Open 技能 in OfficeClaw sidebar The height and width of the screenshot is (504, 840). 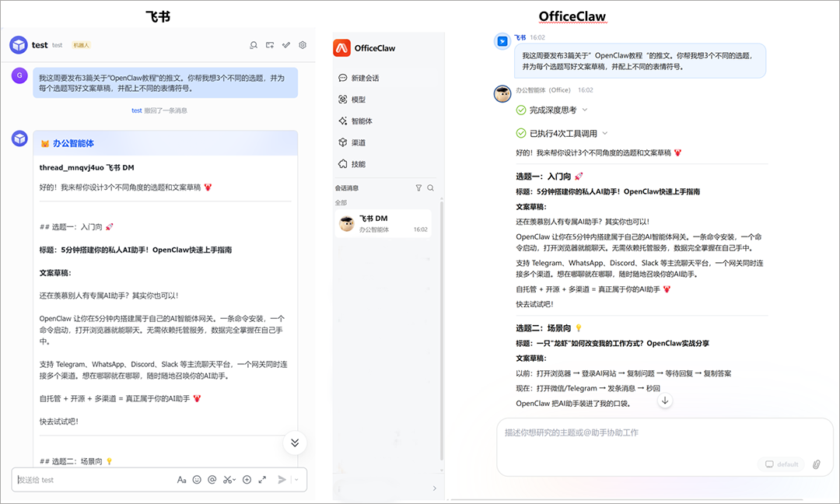click(x=352, y=164)
